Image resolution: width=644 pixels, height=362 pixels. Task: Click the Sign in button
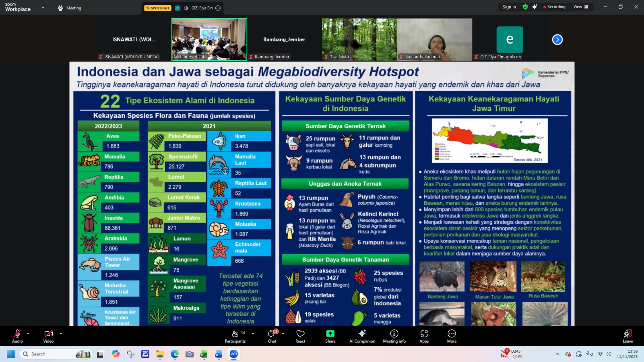point(509,7)
